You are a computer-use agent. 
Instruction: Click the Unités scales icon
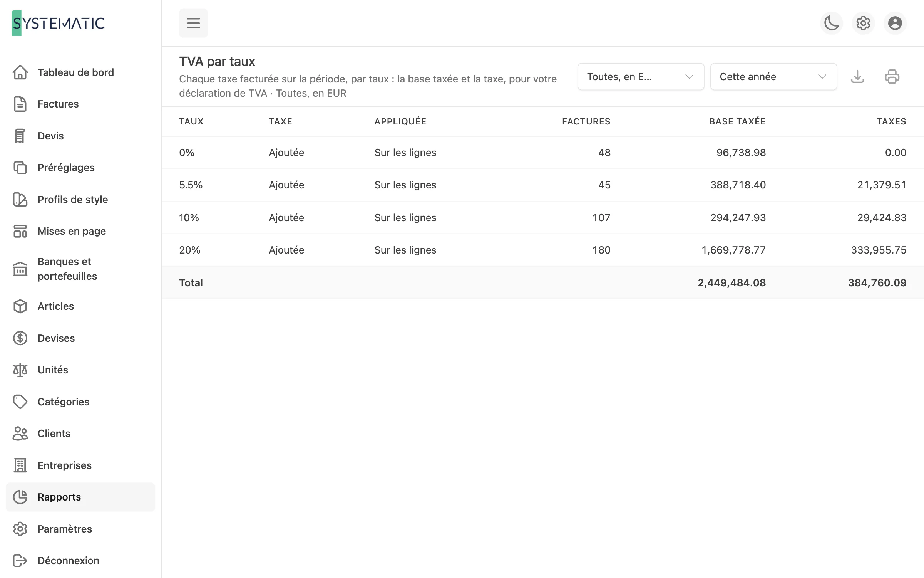point(20,370)
